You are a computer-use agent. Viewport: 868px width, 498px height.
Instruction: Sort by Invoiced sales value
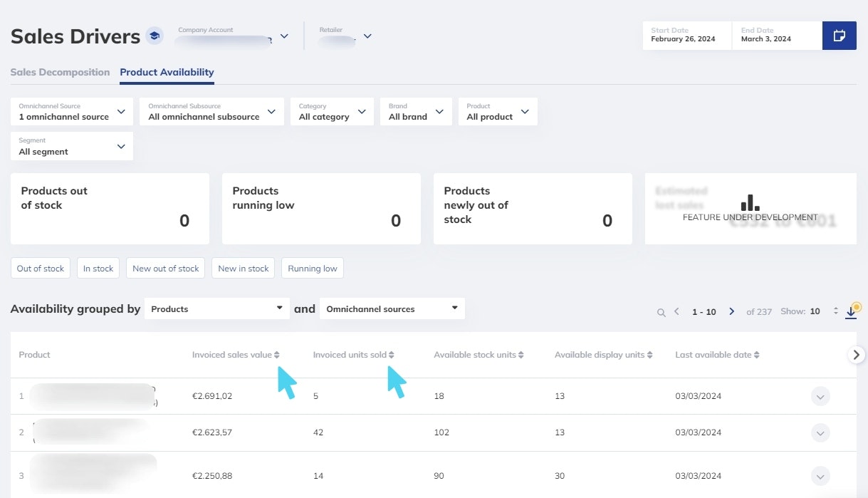tap(277, 355)
